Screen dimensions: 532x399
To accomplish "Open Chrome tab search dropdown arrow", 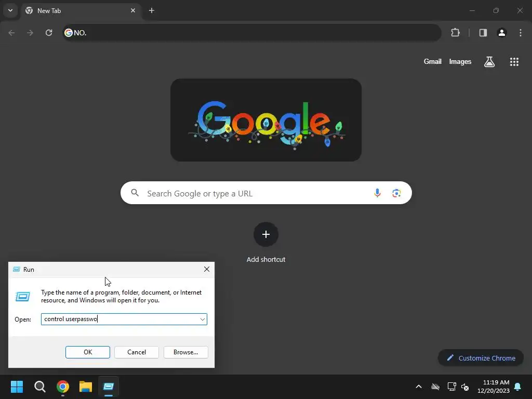I will point(10,10).
